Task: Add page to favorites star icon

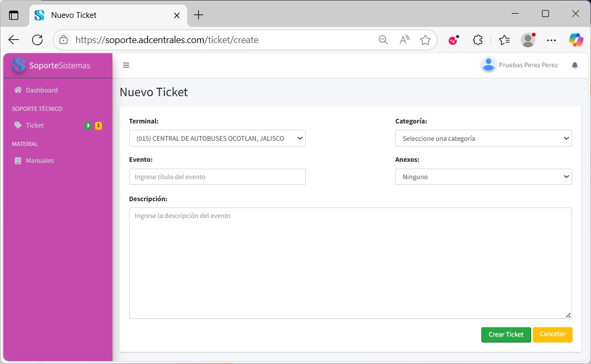Action: pos(426,40)
